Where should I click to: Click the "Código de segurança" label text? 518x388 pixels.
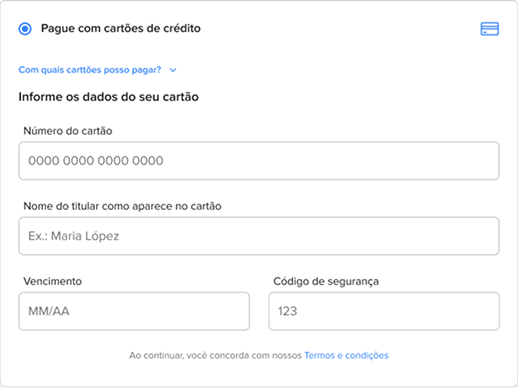point(326,282)
